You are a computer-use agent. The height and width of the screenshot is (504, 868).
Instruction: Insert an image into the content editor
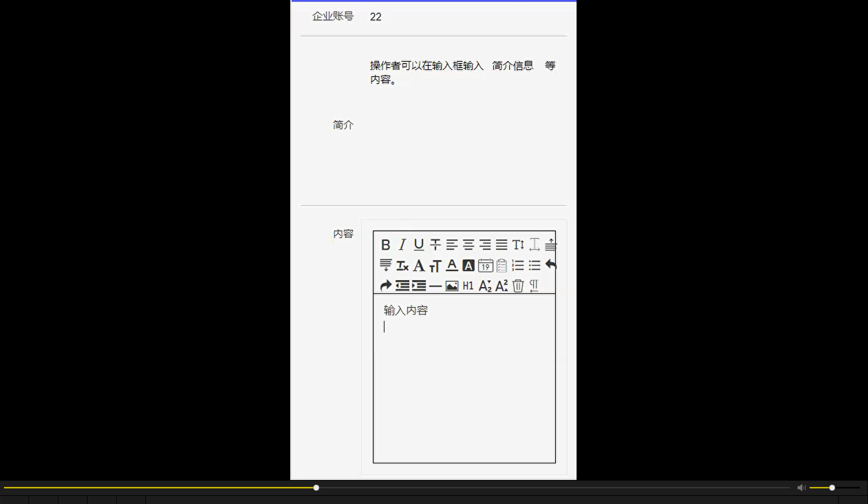452,285
